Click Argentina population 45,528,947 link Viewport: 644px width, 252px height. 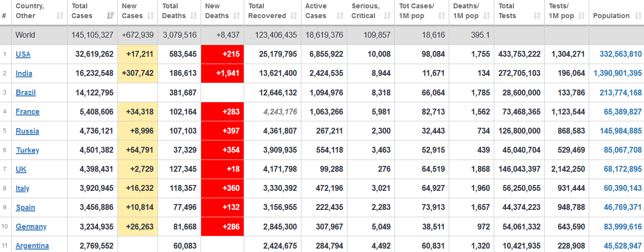623,246
